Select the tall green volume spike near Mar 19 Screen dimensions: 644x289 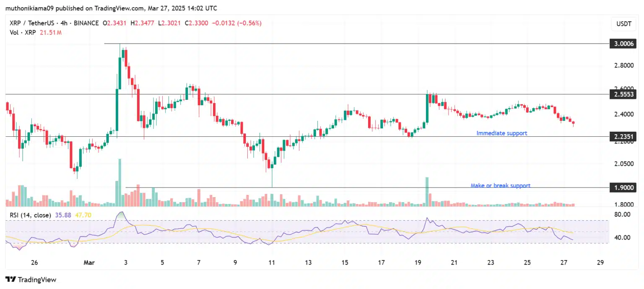pyautogui.click(x=427, y=191)
